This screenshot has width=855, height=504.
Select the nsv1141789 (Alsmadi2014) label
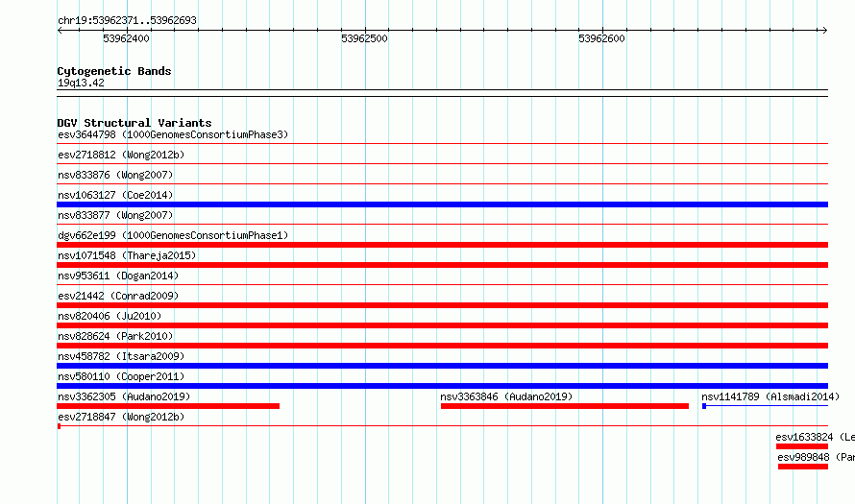[770, 396]
